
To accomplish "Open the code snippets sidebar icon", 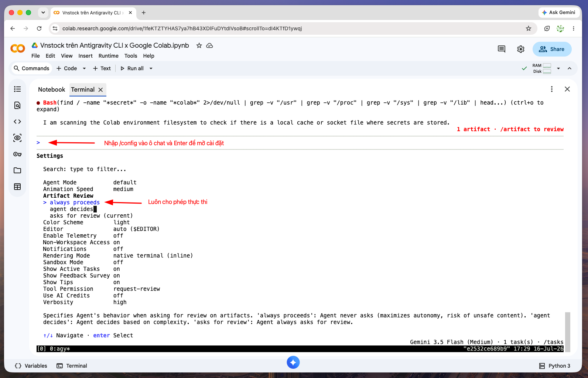I will [17, 122].
